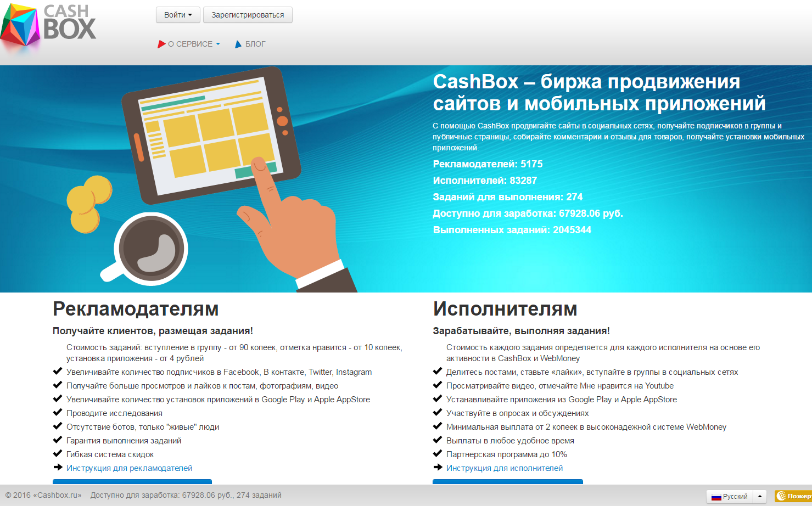Click the Рекламодателям heading
The height and width of the screenshot is (506, 812).
[136, 309]
